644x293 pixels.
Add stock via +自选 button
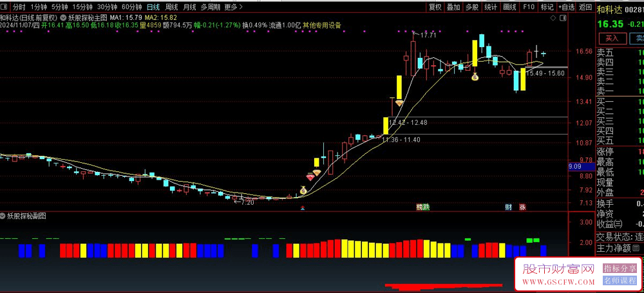pos(566,6)
